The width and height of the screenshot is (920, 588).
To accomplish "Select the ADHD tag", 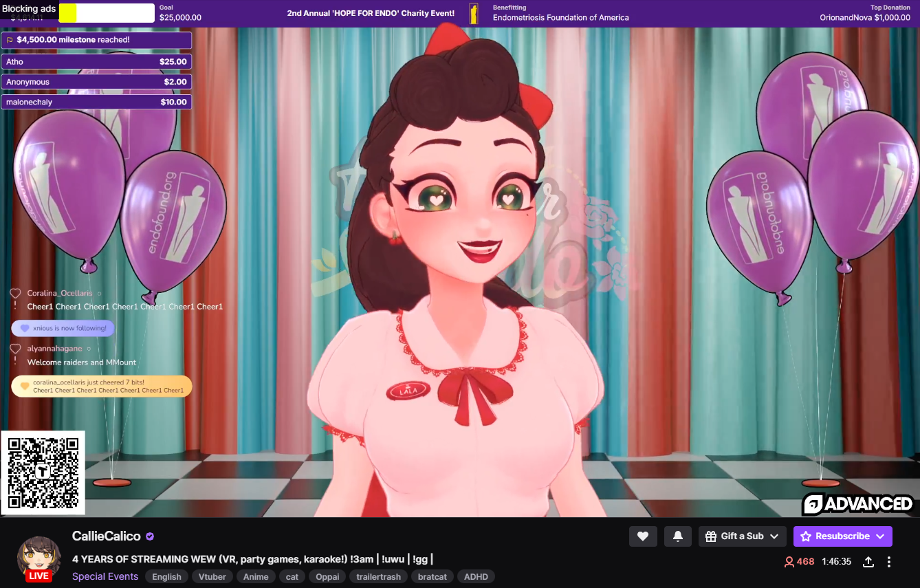I will (476, 577).
